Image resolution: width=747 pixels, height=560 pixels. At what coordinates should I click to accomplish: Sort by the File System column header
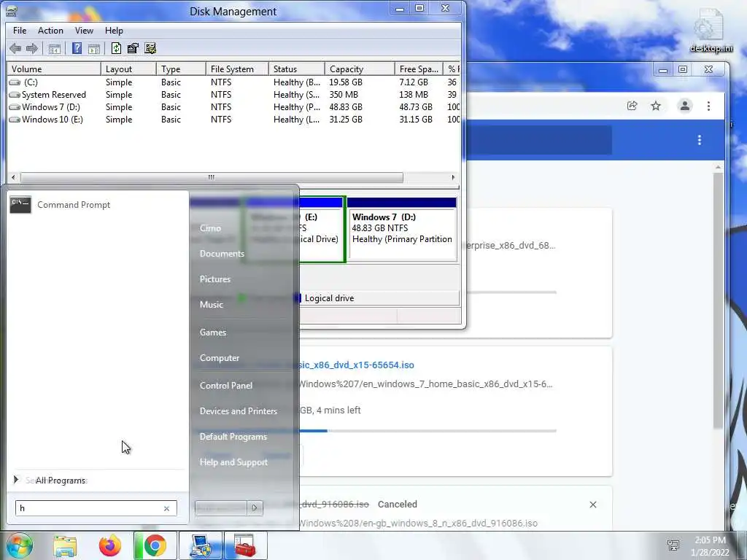pos(237,69)
